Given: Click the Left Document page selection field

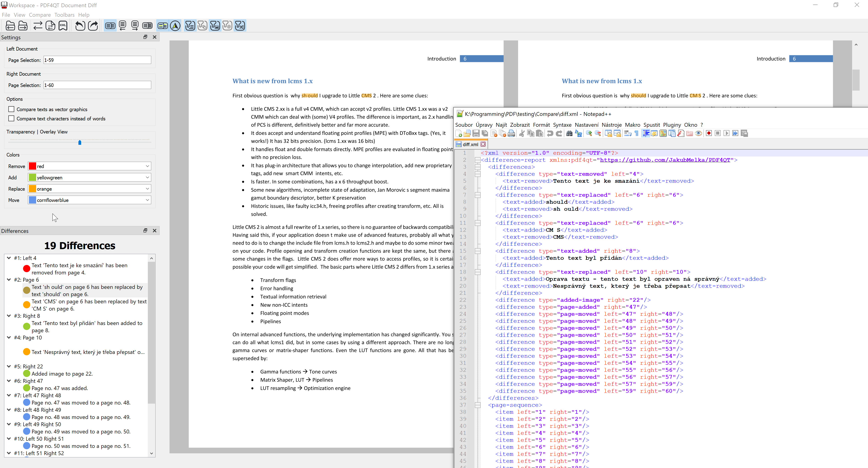Looking at the screenshot, I should 97,60.
